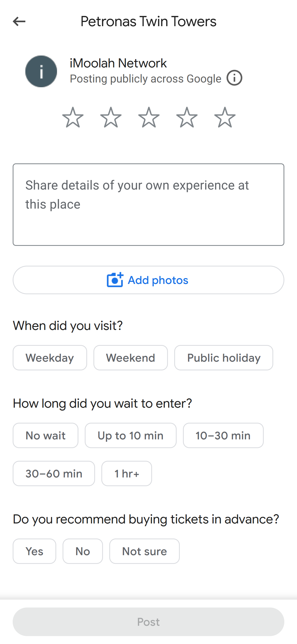Tap the iMoolah Network profile avatar
Screen dimensions: 297x644
41,71
